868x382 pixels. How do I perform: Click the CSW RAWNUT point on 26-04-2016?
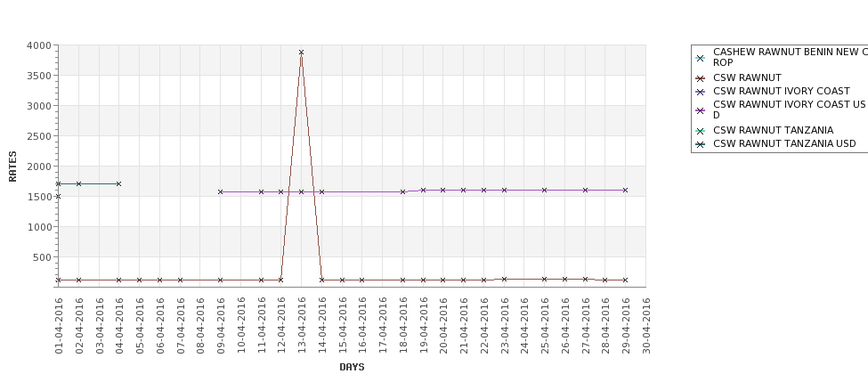pyautogui.click(x=564, y=279)
